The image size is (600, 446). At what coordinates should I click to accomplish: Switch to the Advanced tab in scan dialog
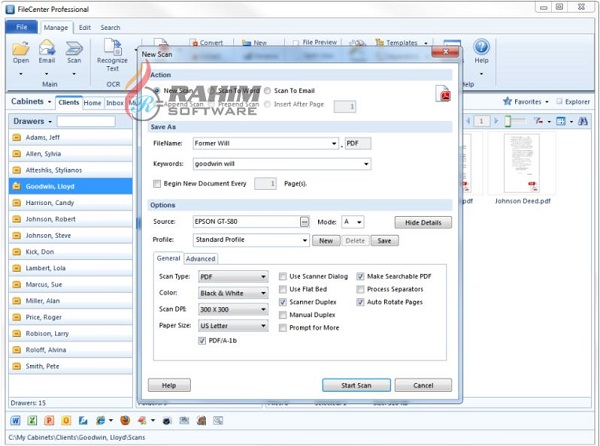pyautogui.click(x=201, y=259)
